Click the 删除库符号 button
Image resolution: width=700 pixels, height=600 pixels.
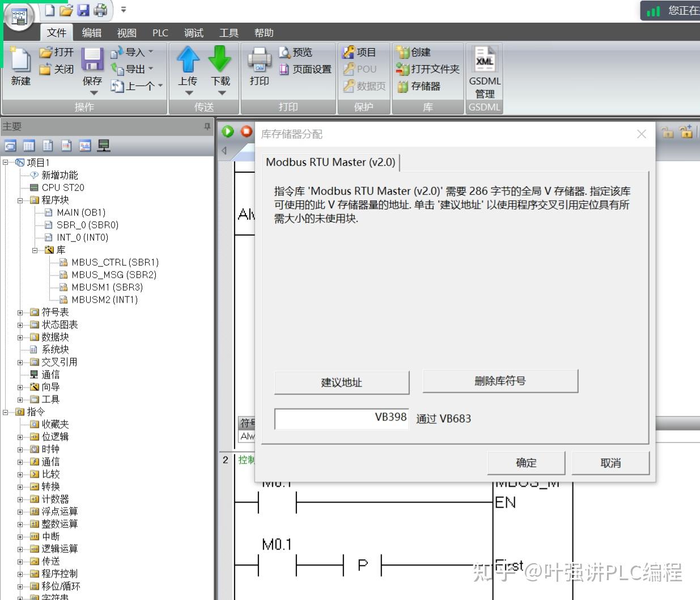(499, 381)
